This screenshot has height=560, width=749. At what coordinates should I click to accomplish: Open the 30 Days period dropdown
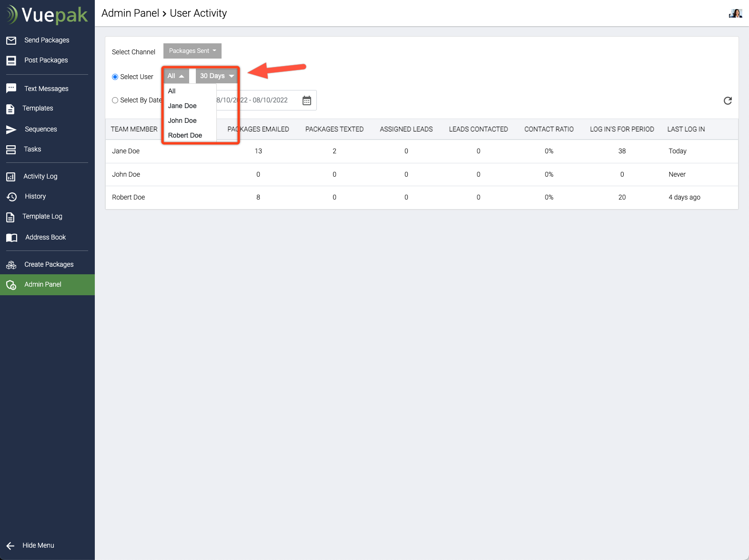pyautogui.click(x=217, y=76)
